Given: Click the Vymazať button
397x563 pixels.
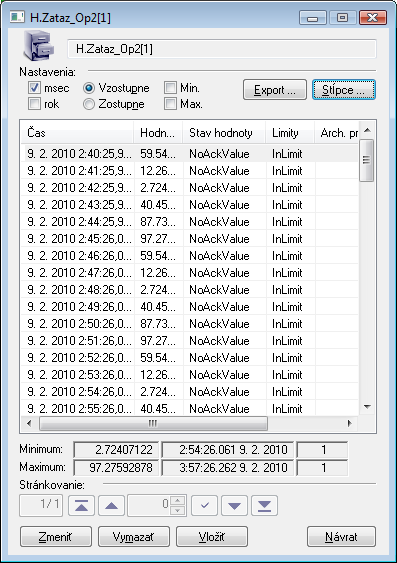Looking at the screenshot, I should coord(134,537).
